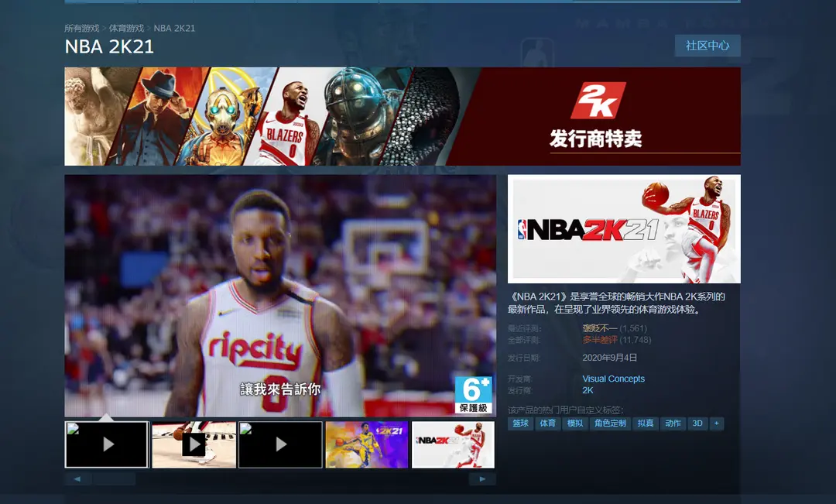
Task: Click the NBA 2K21 breadcrumb link
Action: (x=174, y=29)
